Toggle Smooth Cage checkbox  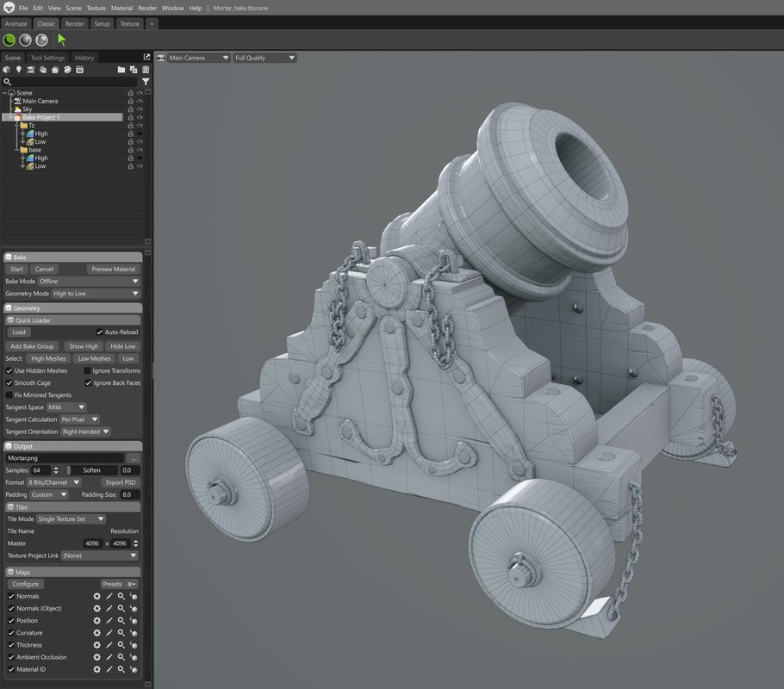click(x=9, y=383)
